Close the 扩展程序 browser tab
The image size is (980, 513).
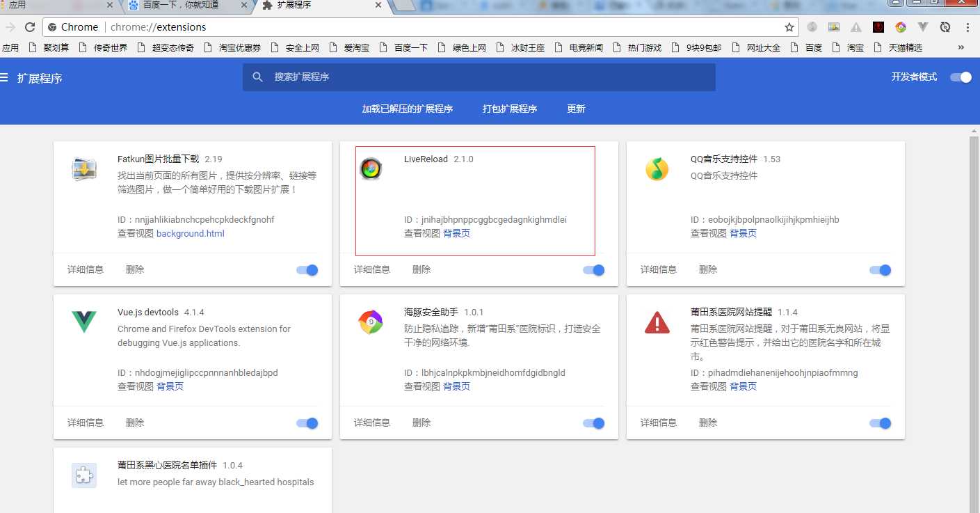coord(378,5)
